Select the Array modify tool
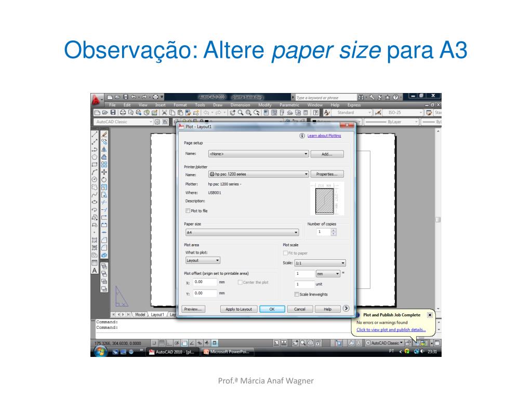532x399 pixels. (x=104, y=165)
